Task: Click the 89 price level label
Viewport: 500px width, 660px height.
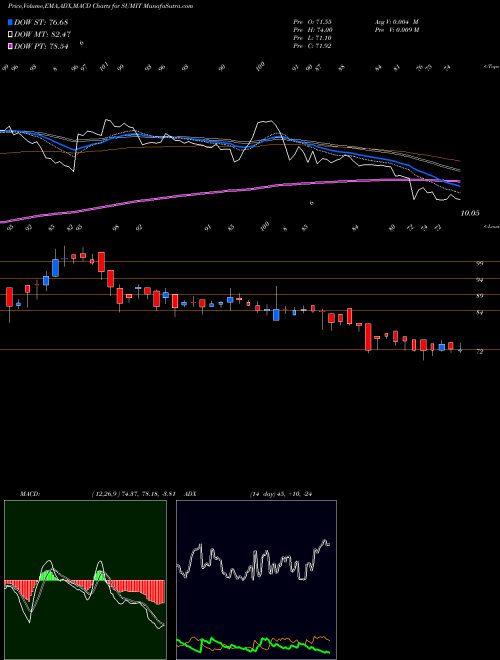Action: pyautogui.click(x=479, y=296)
